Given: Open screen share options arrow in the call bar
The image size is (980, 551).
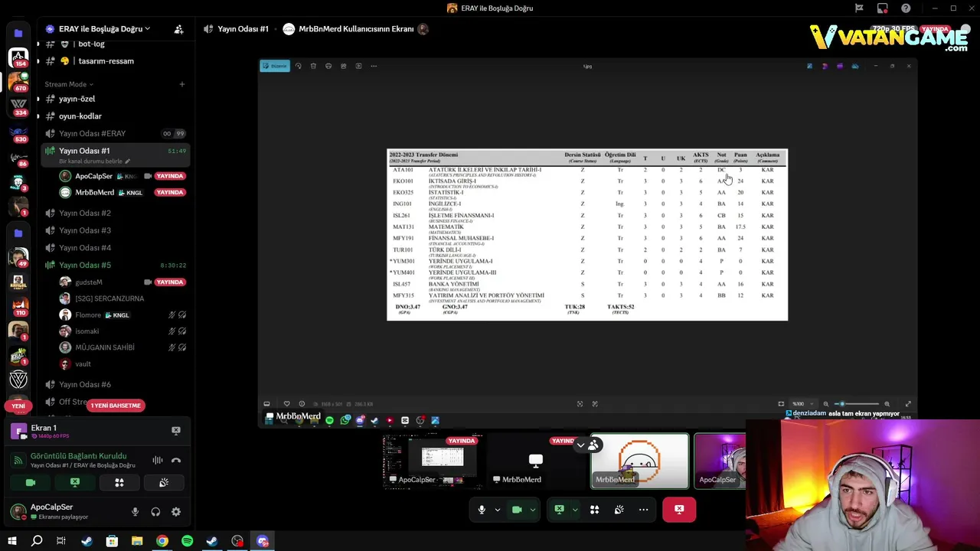Looking at the screenshot, I should tap(575, 510).
